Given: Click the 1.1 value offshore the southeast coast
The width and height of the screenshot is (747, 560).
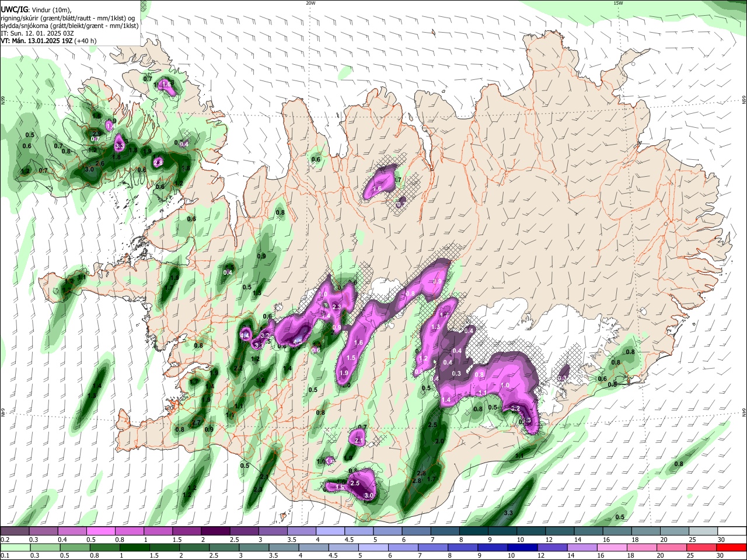Looking at the screenshot, I should 519,455.
